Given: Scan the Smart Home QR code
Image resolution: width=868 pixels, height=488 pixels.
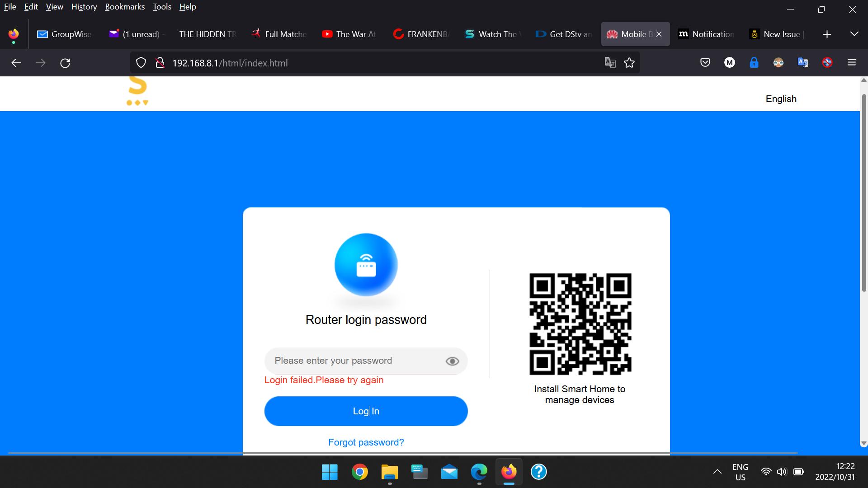Looking at the screenshot, I should pos(580,324).
